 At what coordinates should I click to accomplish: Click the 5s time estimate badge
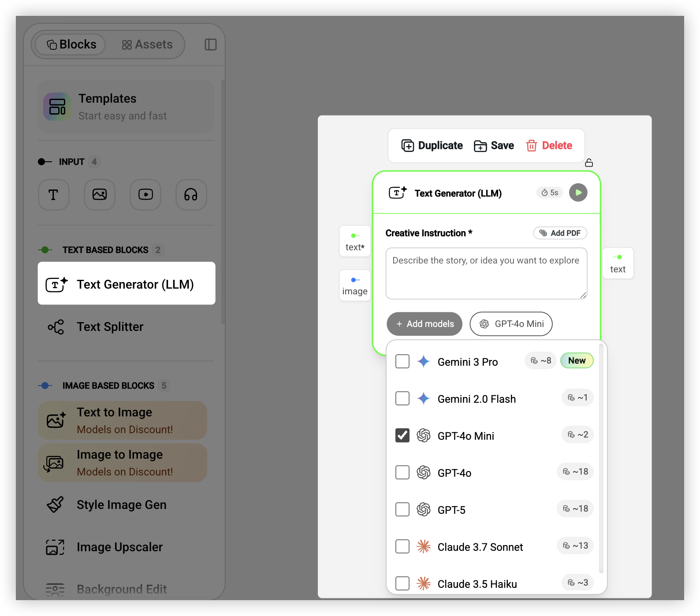coord(550,193)
